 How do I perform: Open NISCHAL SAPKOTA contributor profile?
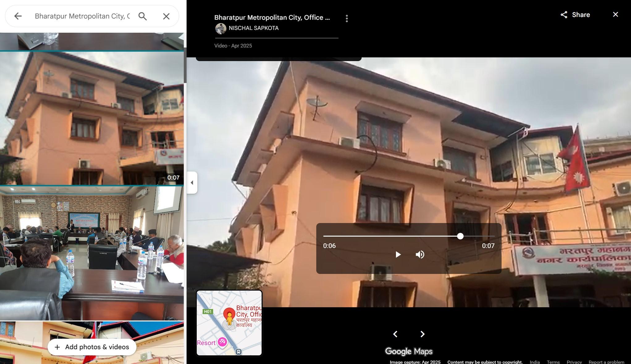(253, 28)
